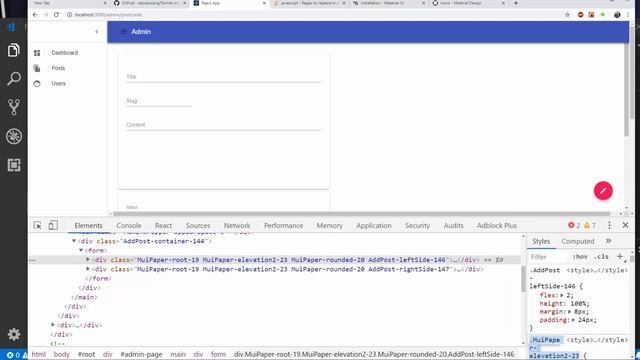Close the DevTools panel with X
Viewport: 640px width, 360px height.
click(625, 225)
